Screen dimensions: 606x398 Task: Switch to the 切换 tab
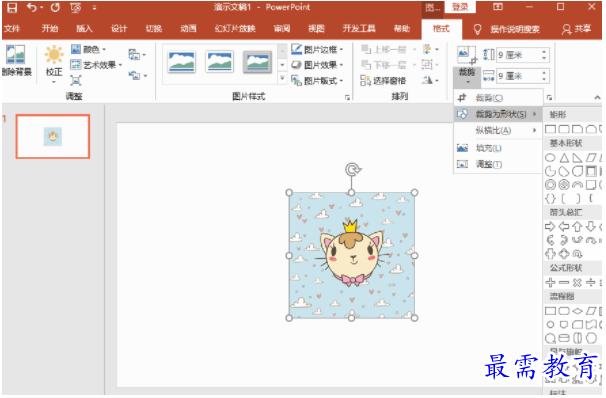154,29
